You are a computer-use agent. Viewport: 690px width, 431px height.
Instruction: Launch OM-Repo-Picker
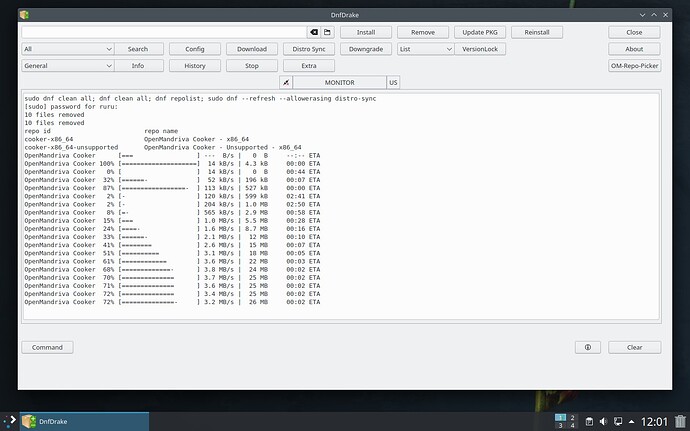634,66
